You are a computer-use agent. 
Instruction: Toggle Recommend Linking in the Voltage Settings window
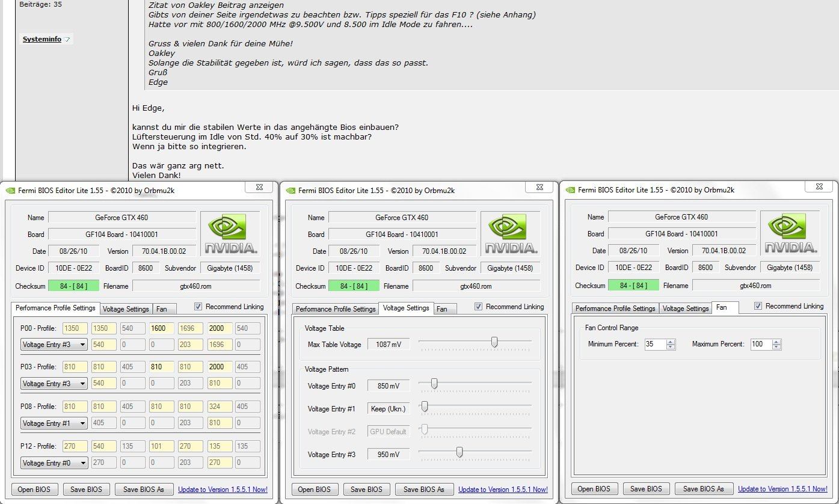479,307
